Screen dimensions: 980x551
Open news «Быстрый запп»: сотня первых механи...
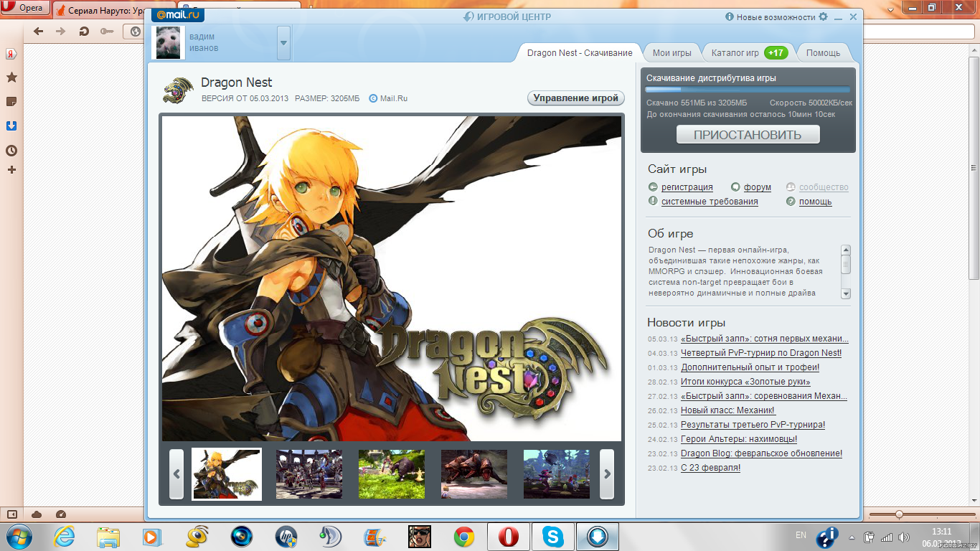765,339
